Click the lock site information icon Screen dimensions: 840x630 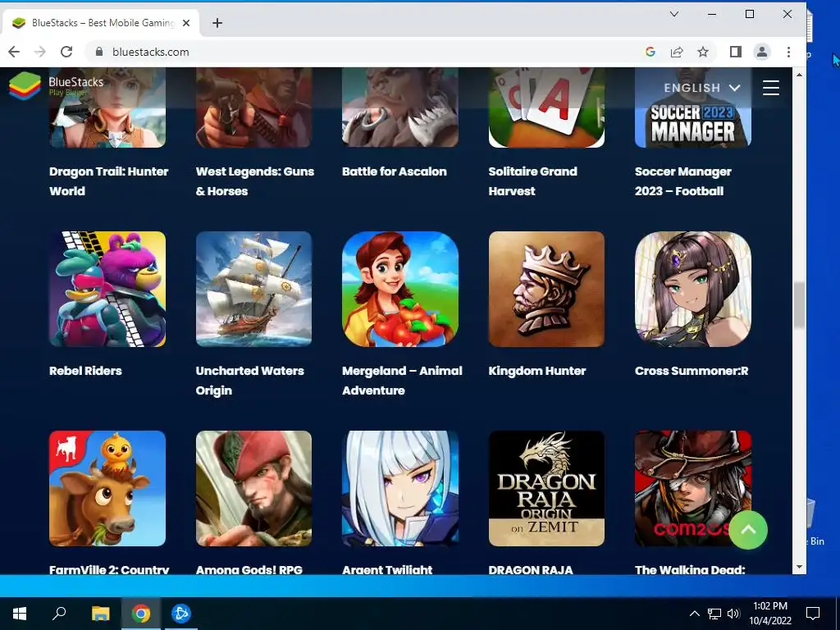pos(98,52)
